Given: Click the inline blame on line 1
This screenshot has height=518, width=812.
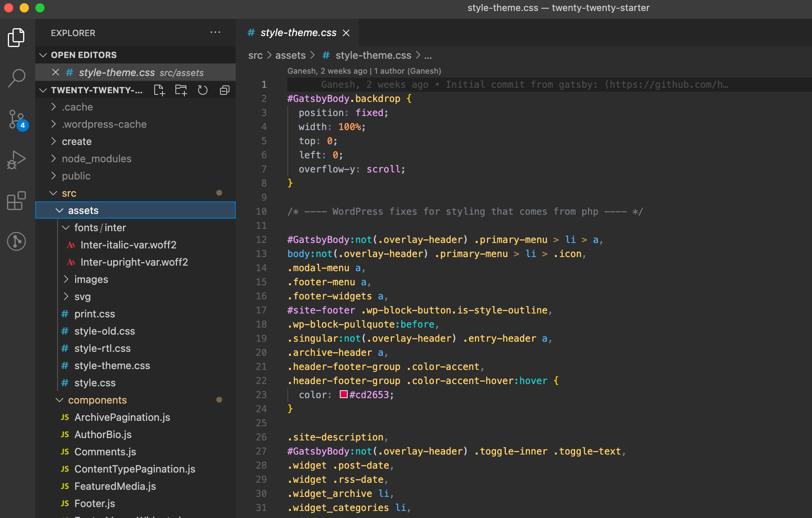Looking at the screenshot, I should pyautogui.click(x=525, y=85).
